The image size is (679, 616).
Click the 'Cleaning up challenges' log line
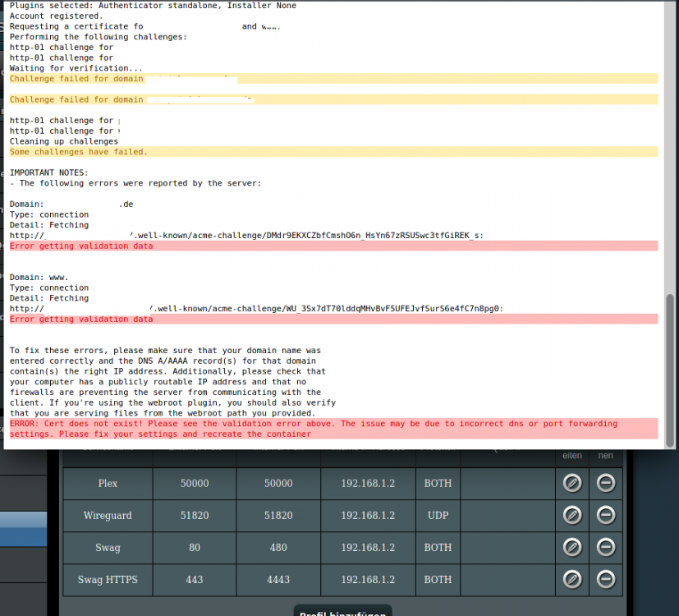64,141
